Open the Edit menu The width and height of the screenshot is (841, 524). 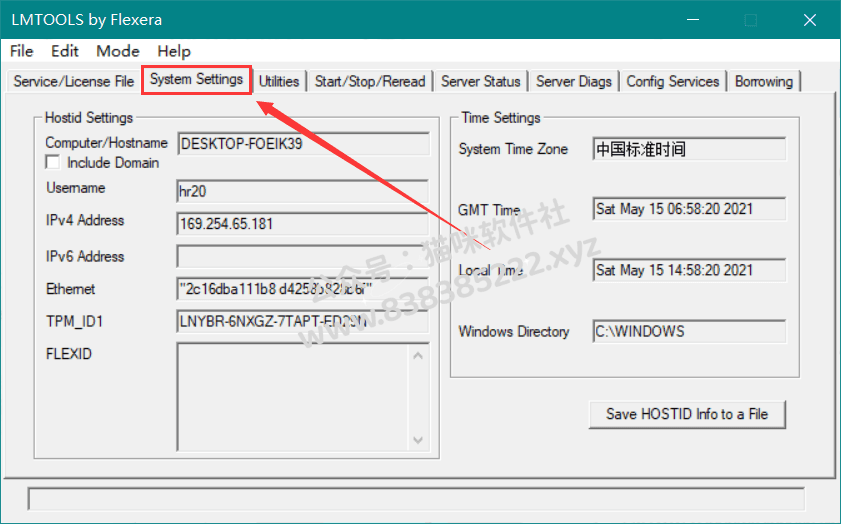(x=65, y=51)
